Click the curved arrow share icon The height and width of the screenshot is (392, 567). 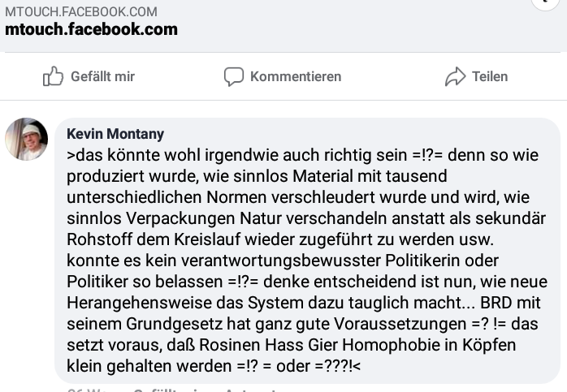(x=455, y=76)
